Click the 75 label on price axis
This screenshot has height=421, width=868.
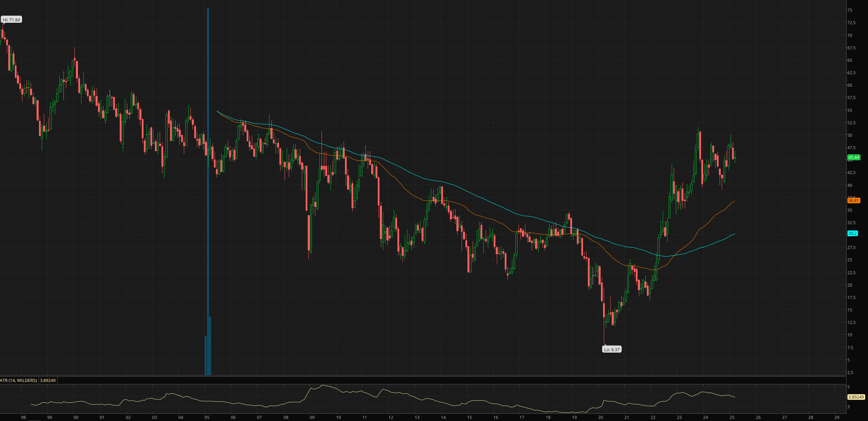click(x=849, y=10)
